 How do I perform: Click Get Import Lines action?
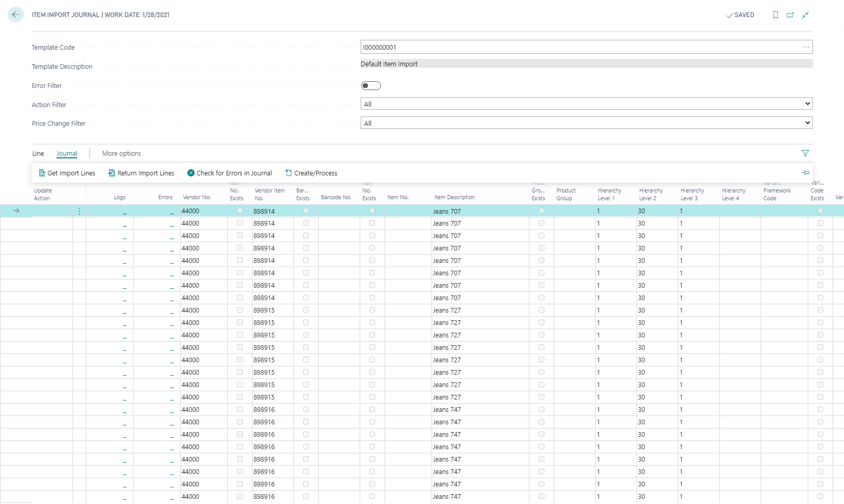click(x=67, y=173)
